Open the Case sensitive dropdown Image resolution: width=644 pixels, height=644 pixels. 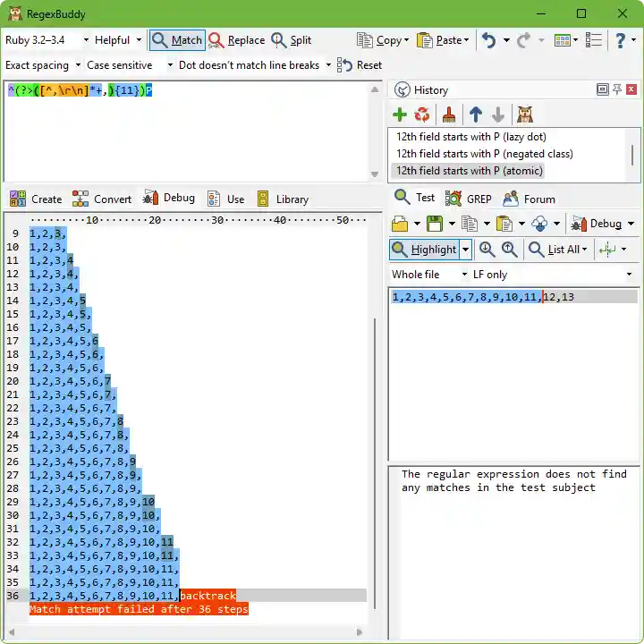tap(130, 65)
